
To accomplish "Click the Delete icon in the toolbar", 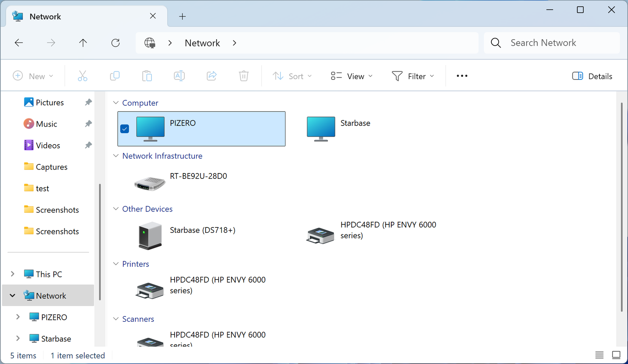I will click(244, 76).
